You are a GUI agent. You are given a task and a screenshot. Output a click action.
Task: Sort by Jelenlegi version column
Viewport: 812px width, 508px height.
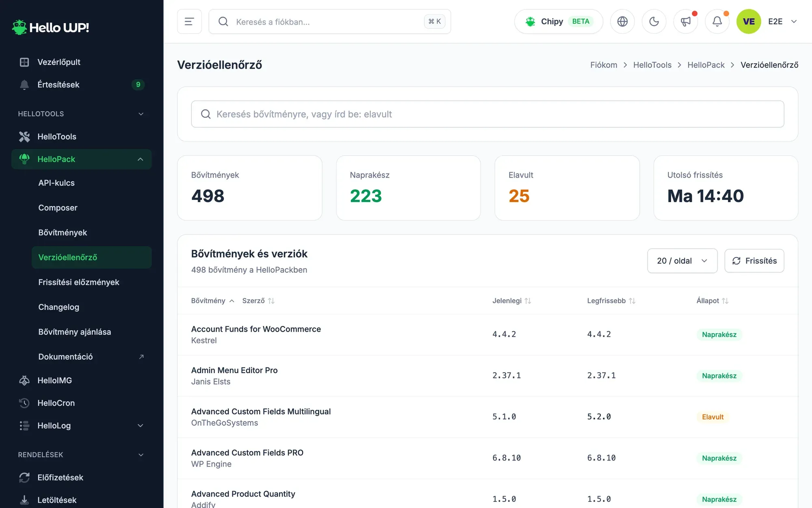click(512, 301)
